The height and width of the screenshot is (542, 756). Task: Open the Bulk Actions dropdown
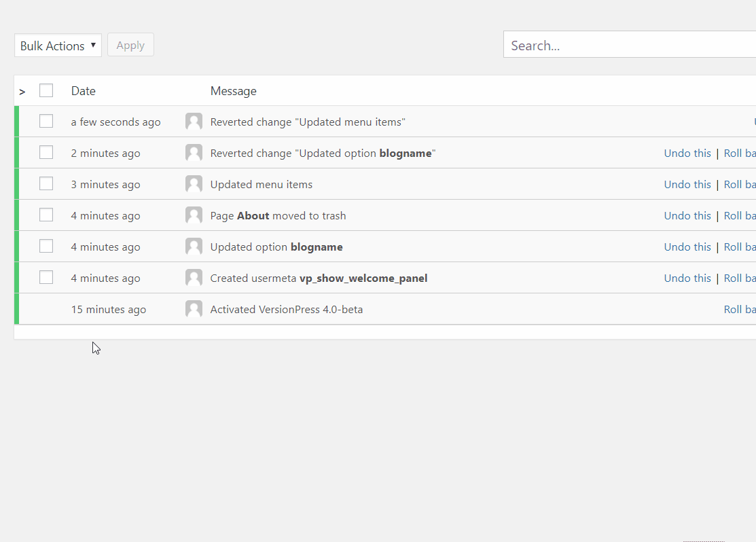[x=58, y=45]
